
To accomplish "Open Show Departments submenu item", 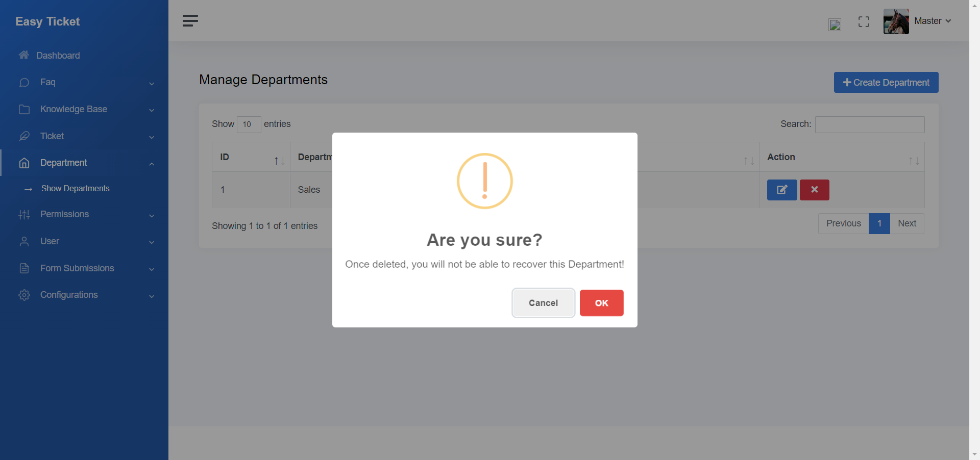I will (75, 189).
